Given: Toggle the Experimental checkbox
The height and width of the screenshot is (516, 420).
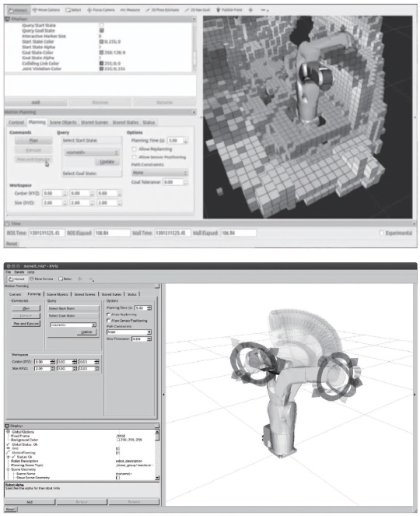Looking at the screenshot, I should [382, 233].
